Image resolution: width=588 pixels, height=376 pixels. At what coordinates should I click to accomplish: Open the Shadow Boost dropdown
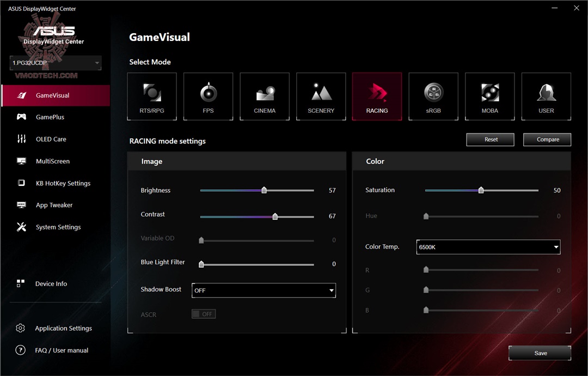click(x=264, y=290)
